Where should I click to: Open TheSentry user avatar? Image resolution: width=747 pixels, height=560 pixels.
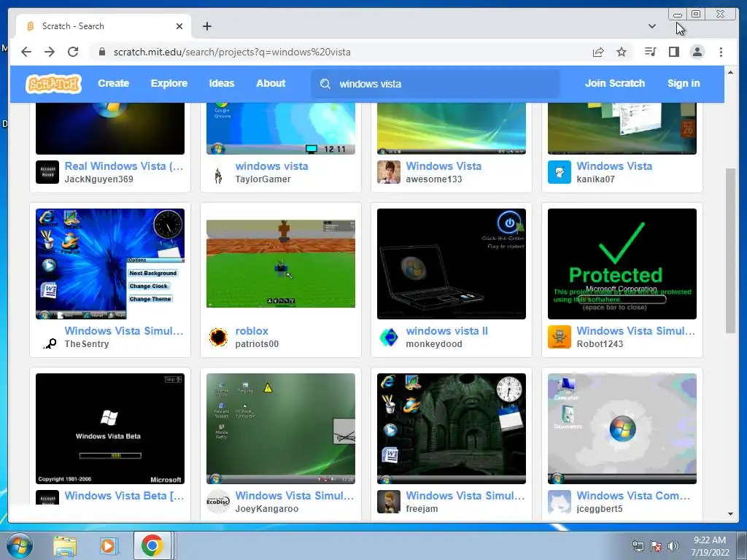47,337
